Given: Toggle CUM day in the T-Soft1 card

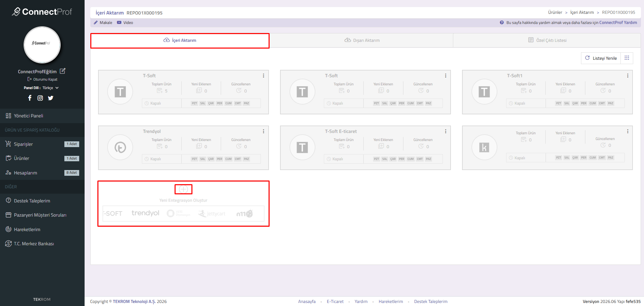Looking at the screenshot, I should click(592, 103).
